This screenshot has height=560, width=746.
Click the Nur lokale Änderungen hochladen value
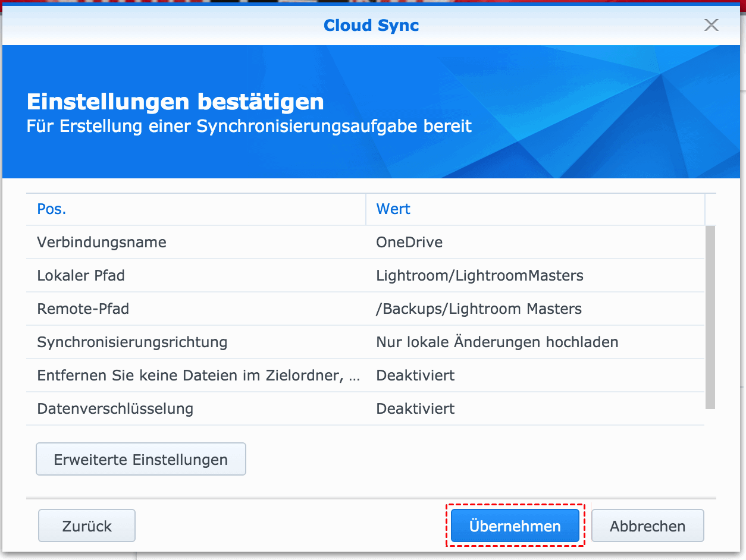pos(497,342)
